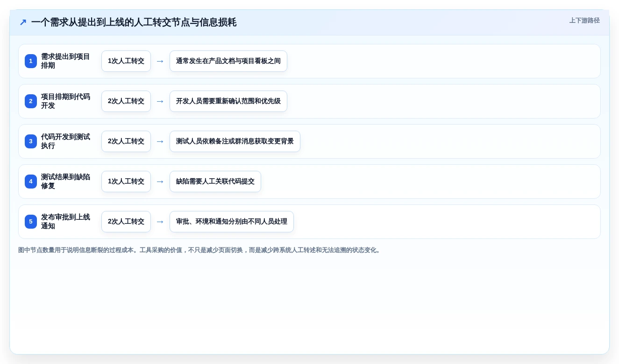Click 通常发生在产品文档与项目看板之间 description box
Image resolution: width=619 pixels, height=364 pixels.
pyautogui.click(x=228, y=61)
